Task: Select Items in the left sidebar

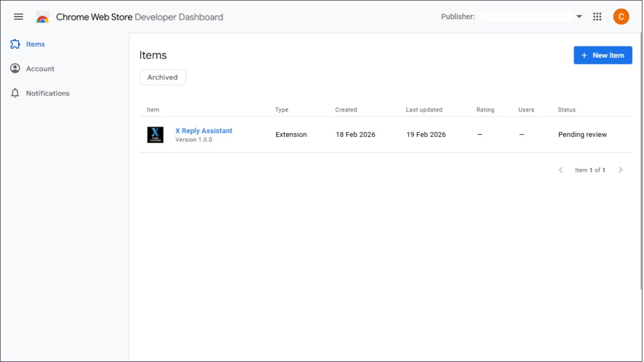Action: [x=35, y=44]
